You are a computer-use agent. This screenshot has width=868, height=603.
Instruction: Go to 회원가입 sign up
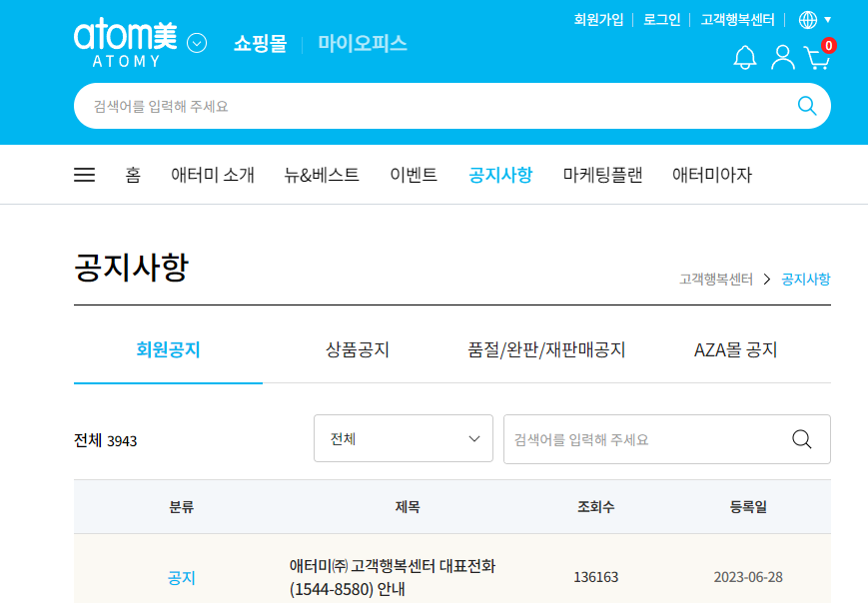click(x=598, y=20)
